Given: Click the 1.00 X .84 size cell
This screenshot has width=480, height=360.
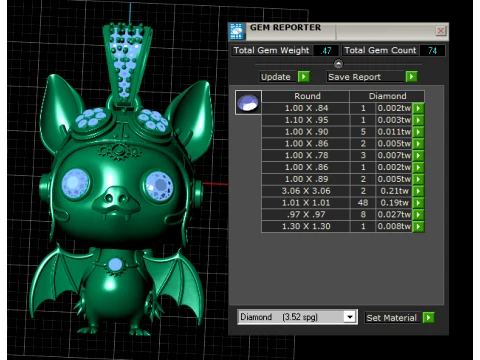Looking at the screenshot, I should (306, 108).
